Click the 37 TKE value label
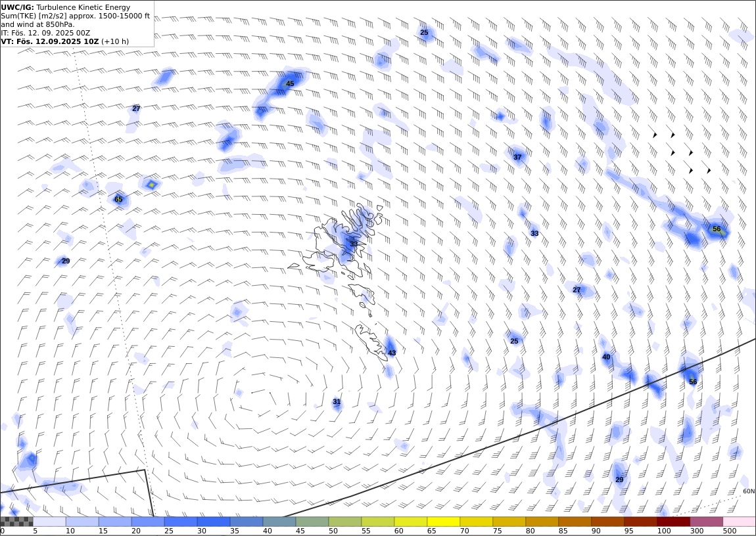The height and width of the screenshot is (536, 756). (517, 157)
